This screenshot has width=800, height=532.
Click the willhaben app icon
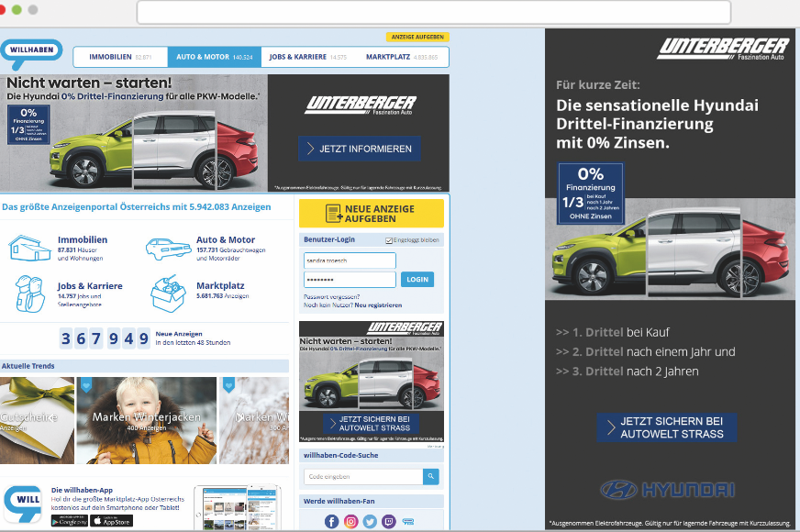click(x=22, y=504)
